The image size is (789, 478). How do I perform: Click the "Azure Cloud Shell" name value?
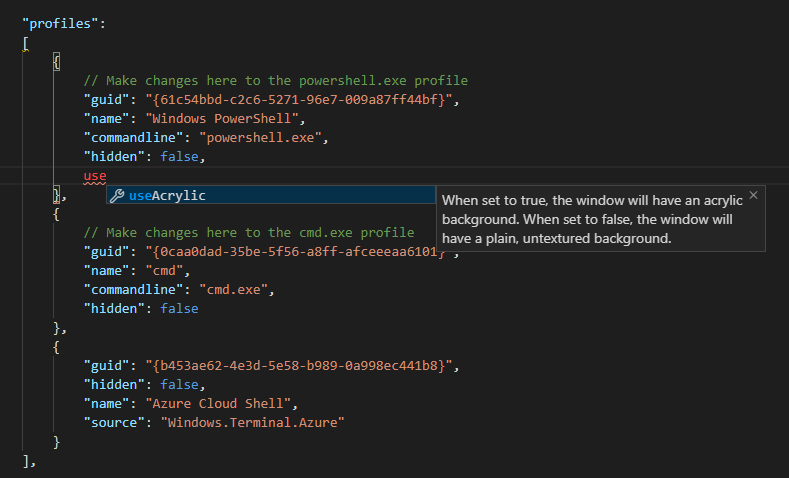[218, 404]
